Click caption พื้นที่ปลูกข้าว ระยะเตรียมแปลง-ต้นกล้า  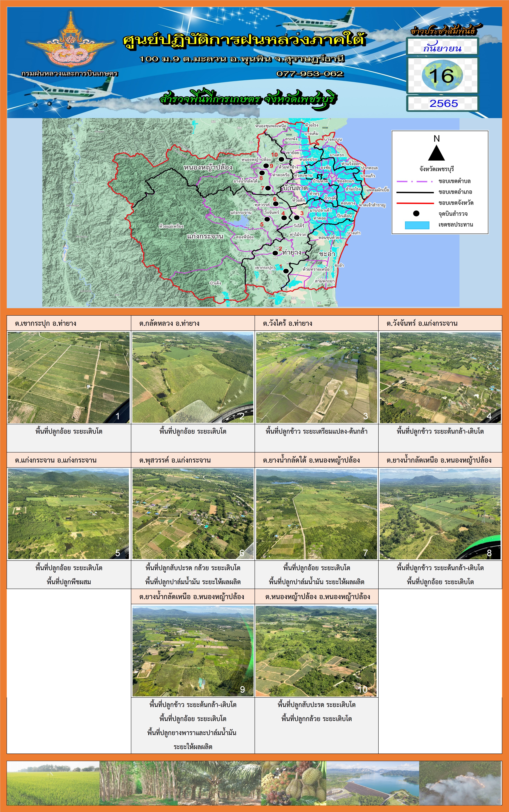tap(316, 431)
